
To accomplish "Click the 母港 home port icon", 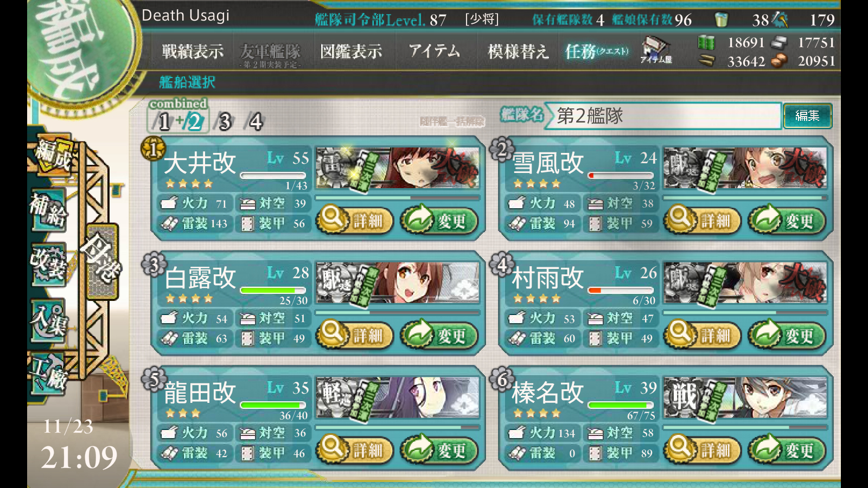I will 102,261.
